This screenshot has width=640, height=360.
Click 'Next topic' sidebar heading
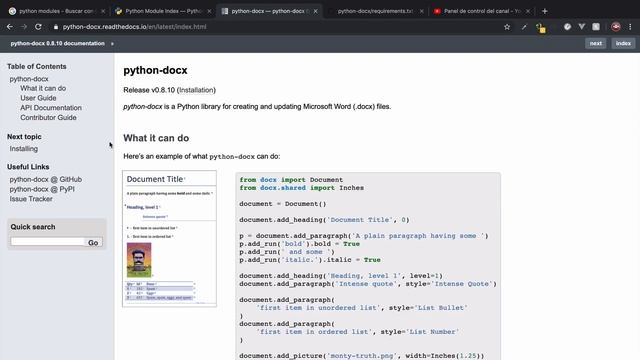(x=24, y=137)
